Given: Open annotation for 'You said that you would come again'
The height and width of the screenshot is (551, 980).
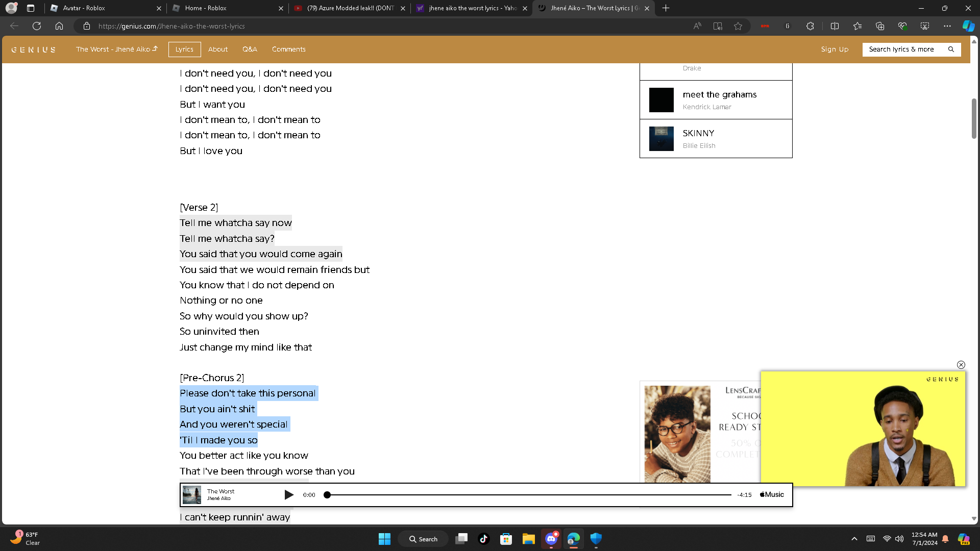Looking at the screenshot, I should tap(261, 254).
